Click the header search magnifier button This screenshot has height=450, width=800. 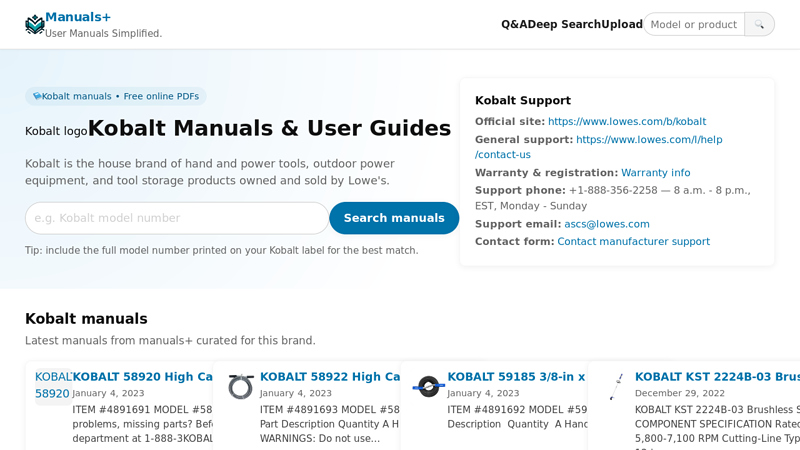tap(759, 24)
